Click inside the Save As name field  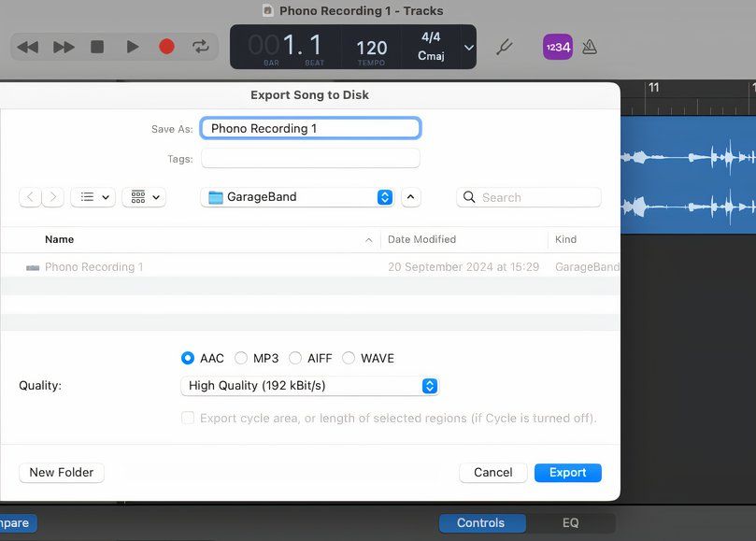[310, 128]
